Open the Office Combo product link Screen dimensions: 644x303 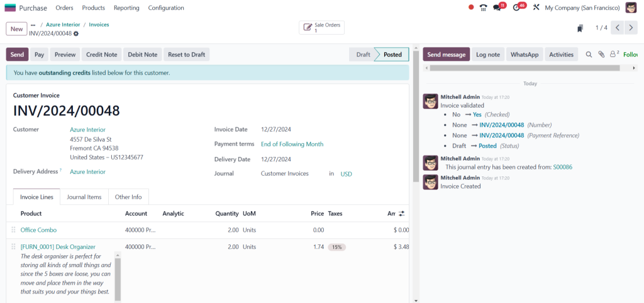38,230
